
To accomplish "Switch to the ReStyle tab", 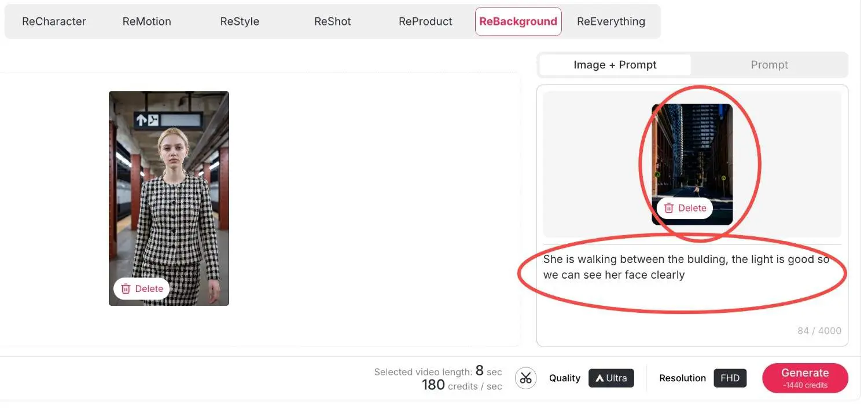I will (x=240, y=21).
